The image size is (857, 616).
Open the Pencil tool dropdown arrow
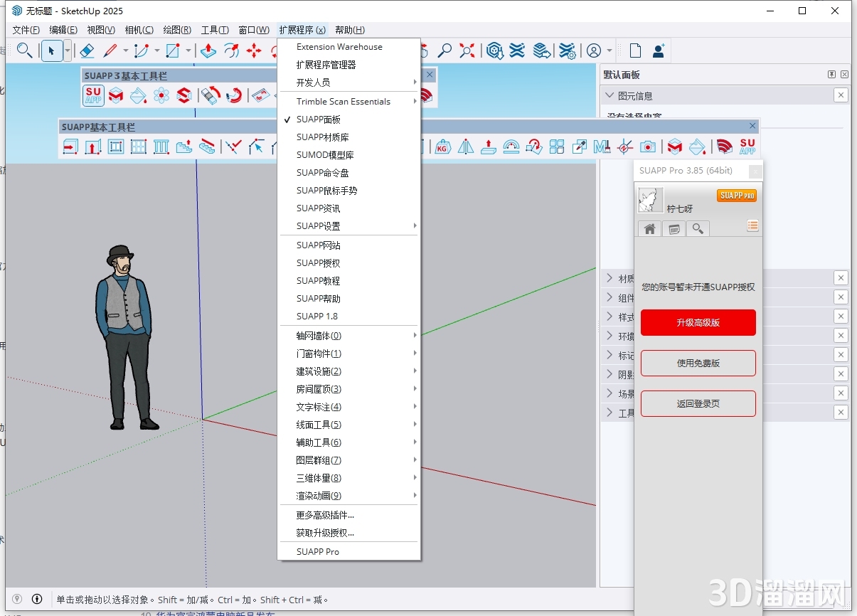click(x=126, y=51)
